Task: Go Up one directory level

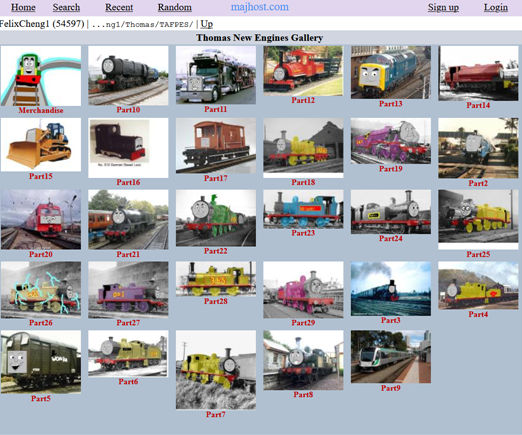Action: (207, 24)
